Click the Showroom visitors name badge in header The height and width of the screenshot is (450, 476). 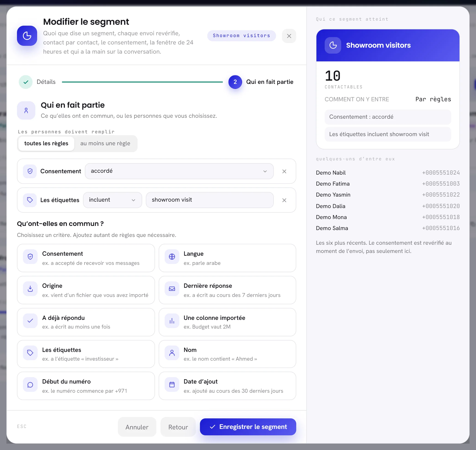(241, 36)
